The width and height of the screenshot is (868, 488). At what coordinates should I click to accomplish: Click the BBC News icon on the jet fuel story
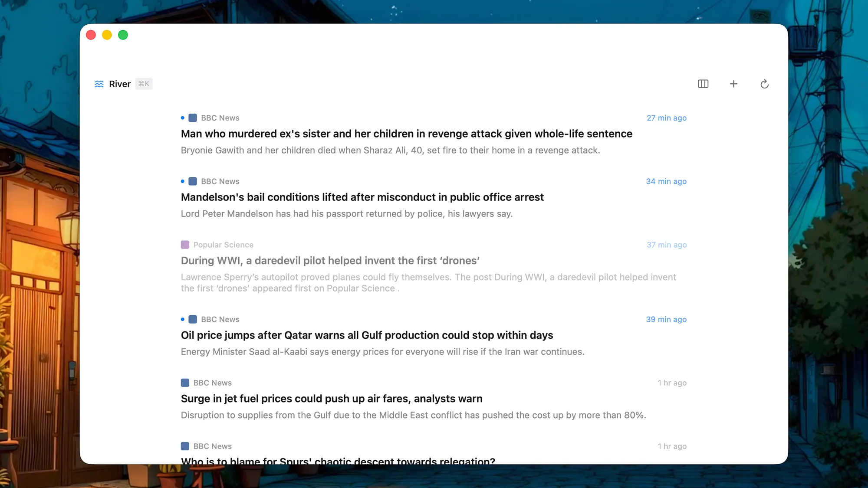(x=184, y=383)
